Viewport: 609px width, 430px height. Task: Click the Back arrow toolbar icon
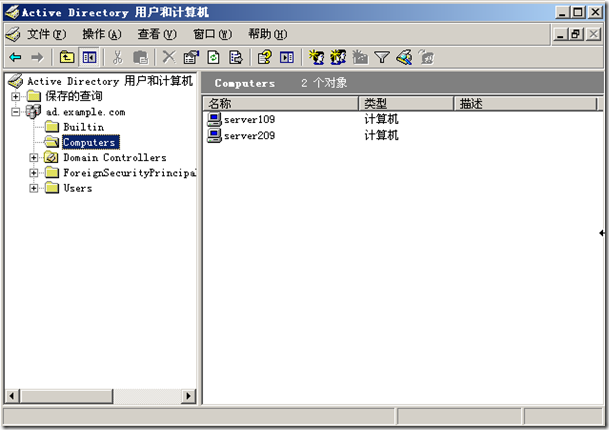[16, 57]
